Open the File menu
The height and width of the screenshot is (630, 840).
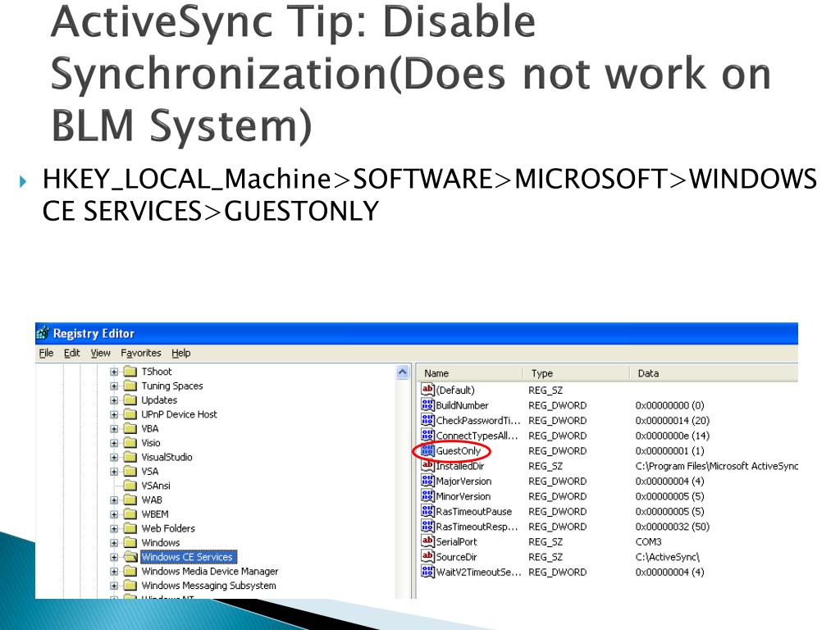coord(46,353)
